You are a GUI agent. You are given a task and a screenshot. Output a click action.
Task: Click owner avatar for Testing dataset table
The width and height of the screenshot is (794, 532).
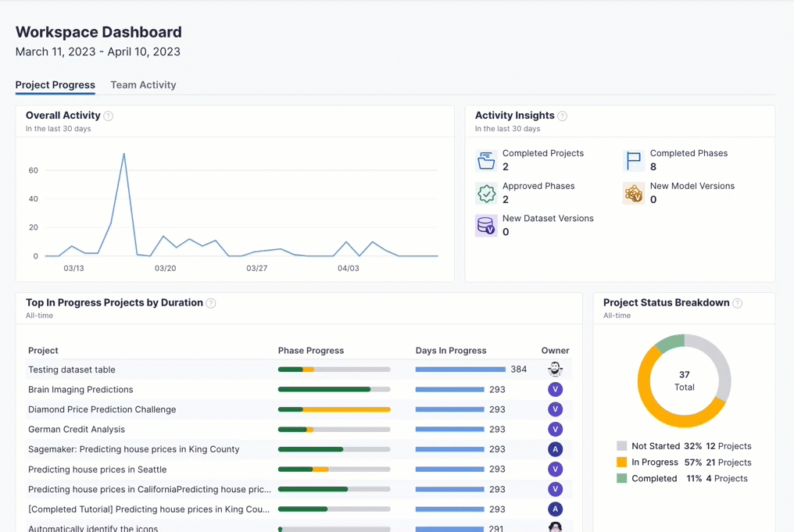(x=555, y=370)
